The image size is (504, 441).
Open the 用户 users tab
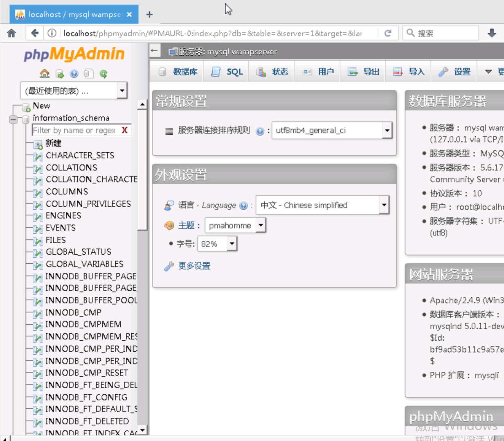click(x=318, y=72)
